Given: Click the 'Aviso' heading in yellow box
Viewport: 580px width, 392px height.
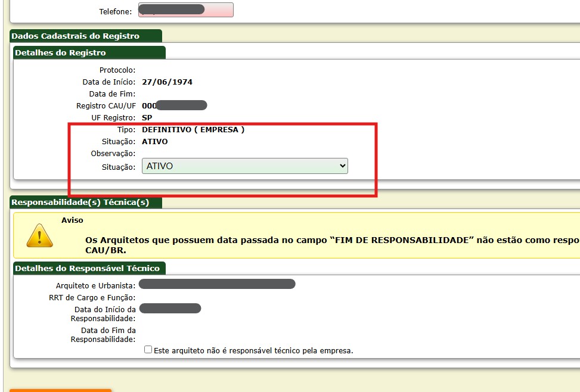Looking at the screenshot, I should click(x=72, y=220).
